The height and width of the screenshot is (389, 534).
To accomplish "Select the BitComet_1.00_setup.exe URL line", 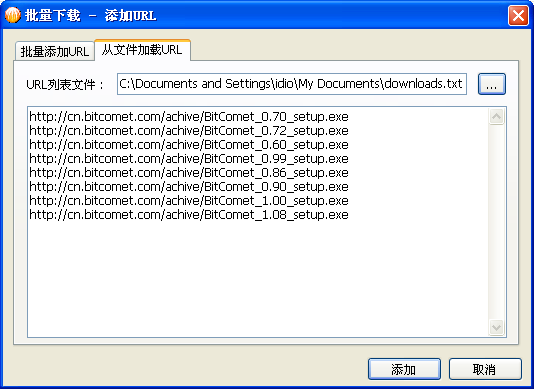I will [x=189, y=201].
